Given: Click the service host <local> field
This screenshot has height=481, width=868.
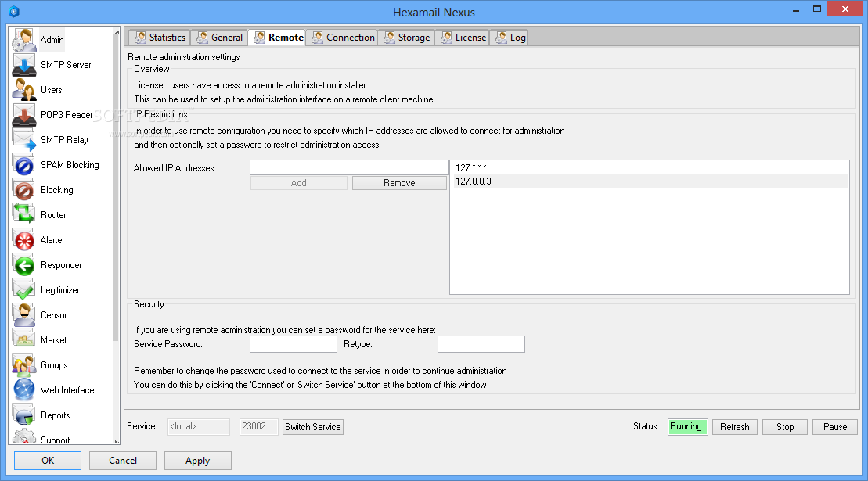Looking at the screenshot, I should [199, 427].
